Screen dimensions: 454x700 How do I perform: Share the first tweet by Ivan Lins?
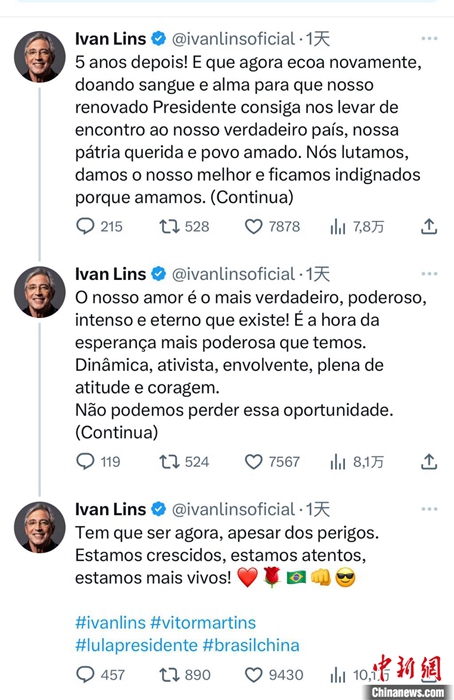429,227
